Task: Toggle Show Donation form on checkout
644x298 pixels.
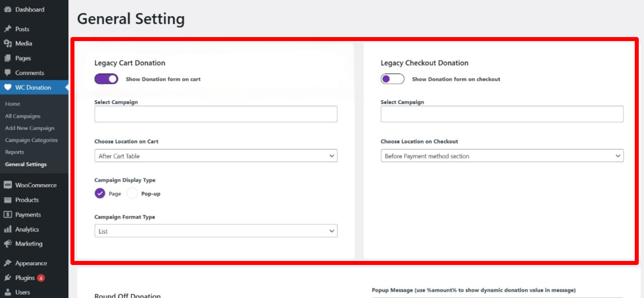Action: point(392,79)
